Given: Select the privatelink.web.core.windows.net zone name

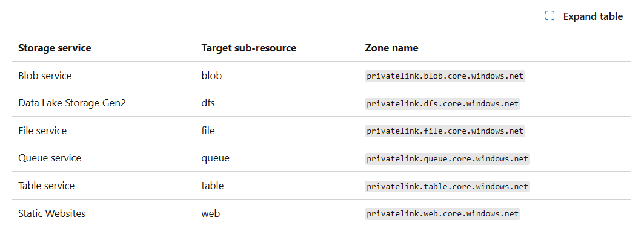Looking at the screenshot, I should click(x=442, y=213).
